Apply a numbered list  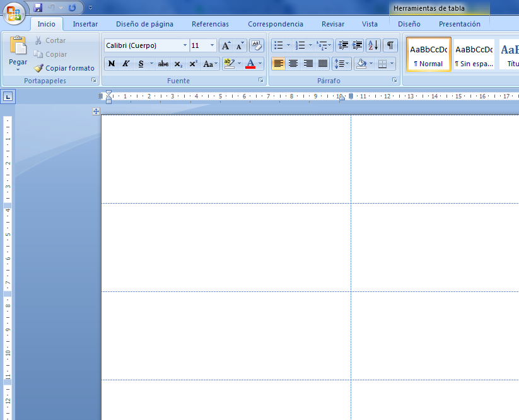click(x=300, y=45)
